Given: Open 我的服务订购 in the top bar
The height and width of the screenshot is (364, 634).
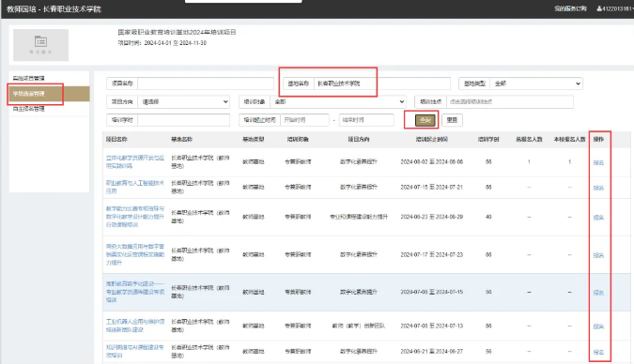Looking at the screenshot, I should tap(570, 8).
